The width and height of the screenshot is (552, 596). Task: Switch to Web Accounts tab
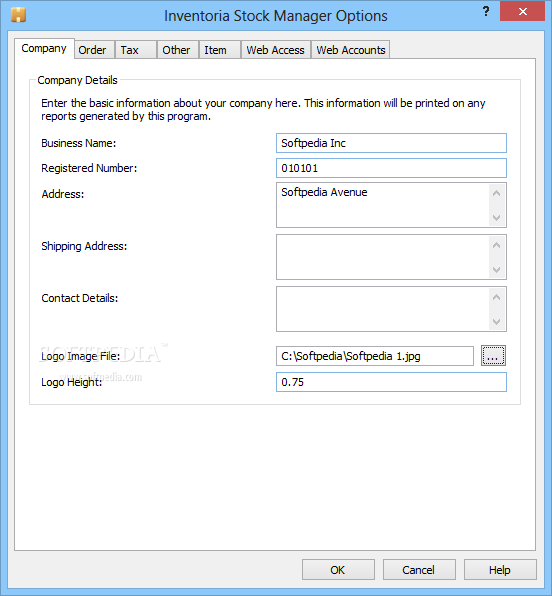point(351,50)
